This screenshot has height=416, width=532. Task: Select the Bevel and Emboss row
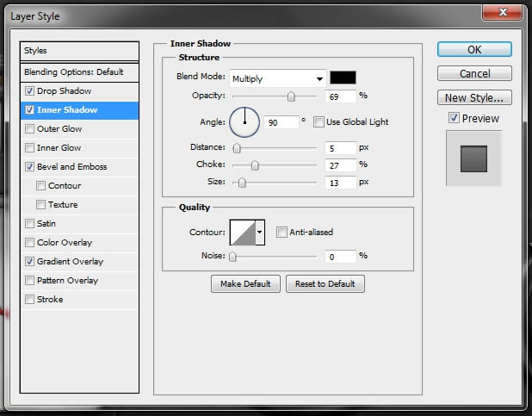point(79,167)
